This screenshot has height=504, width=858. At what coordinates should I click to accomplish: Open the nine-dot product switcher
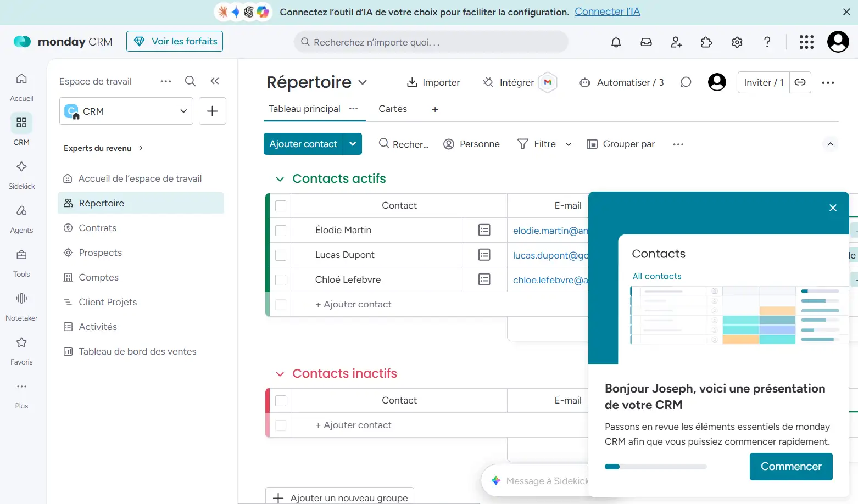point(806,42)
